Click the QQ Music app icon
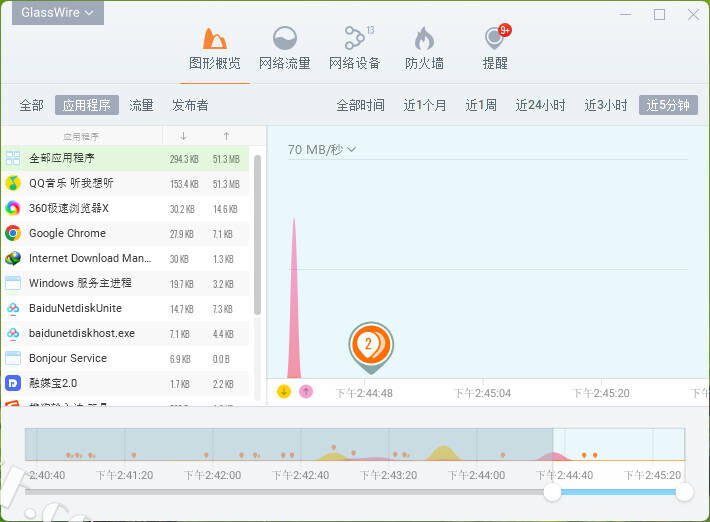This screenshot has height=522, width=710. click(x=13, y=183)
